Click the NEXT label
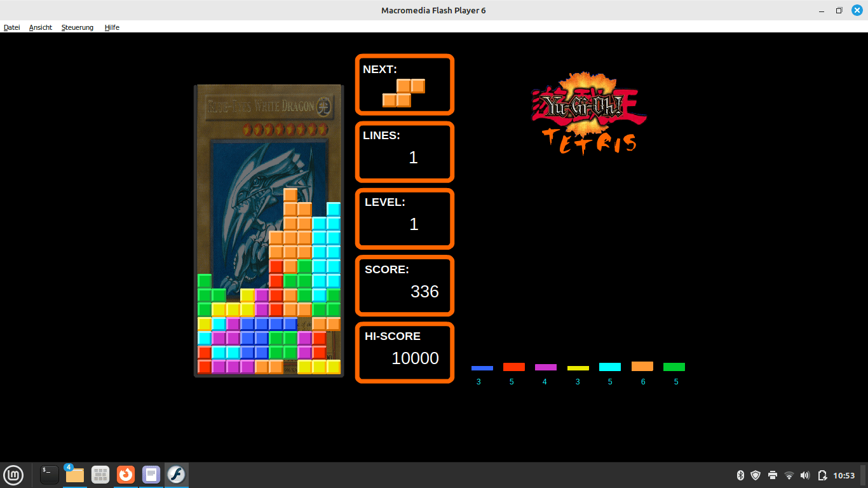The image size is (868, 488). pyautogui.click(x=379, y=69)
